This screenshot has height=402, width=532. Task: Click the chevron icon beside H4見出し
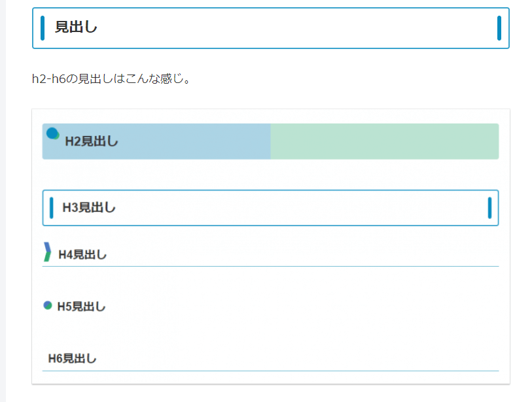(x=47, y=252)
